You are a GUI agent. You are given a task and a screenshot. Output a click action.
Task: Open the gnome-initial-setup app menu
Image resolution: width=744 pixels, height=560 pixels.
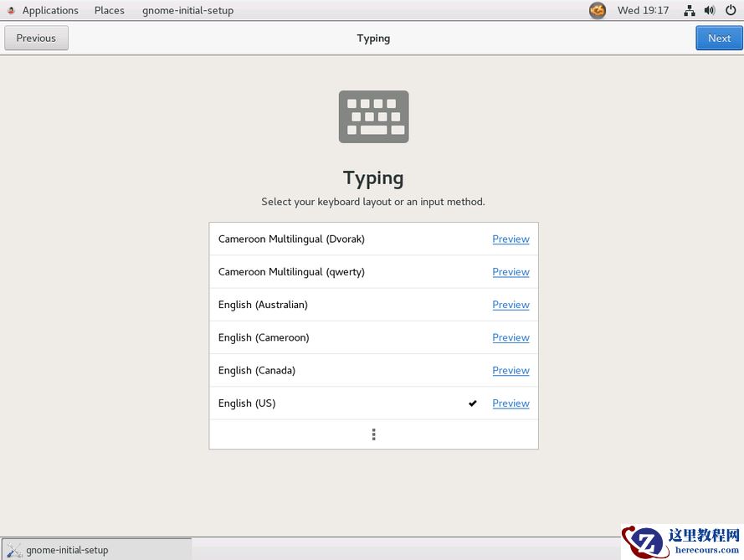tap(188, 10)
